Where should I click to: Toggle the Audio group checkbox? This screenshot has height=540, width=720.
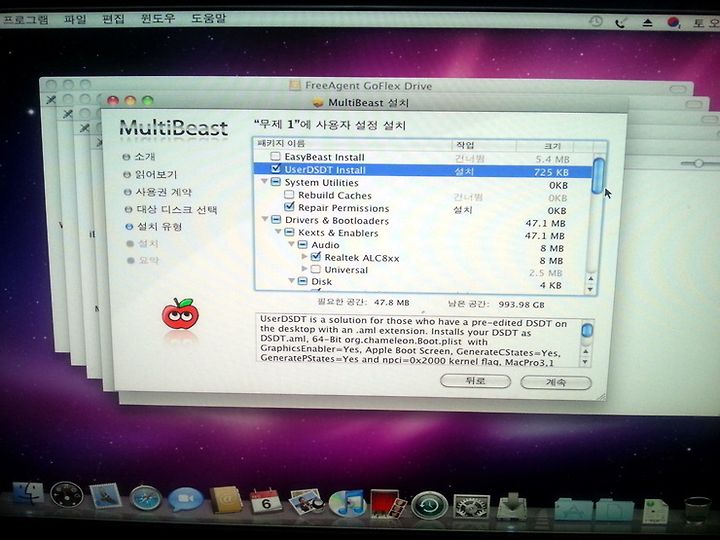(303, 245)
